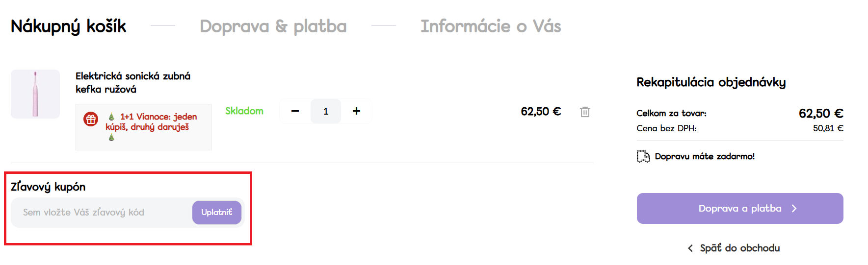868x265 pixels.
Task: Click the right arrow in the purple button
Action: [x=794, y=209]
